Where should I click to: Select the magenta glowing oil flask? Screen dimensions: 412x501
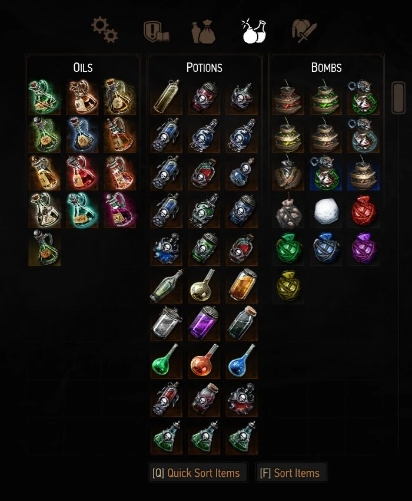pyautogui.click(x=120, y=210)
